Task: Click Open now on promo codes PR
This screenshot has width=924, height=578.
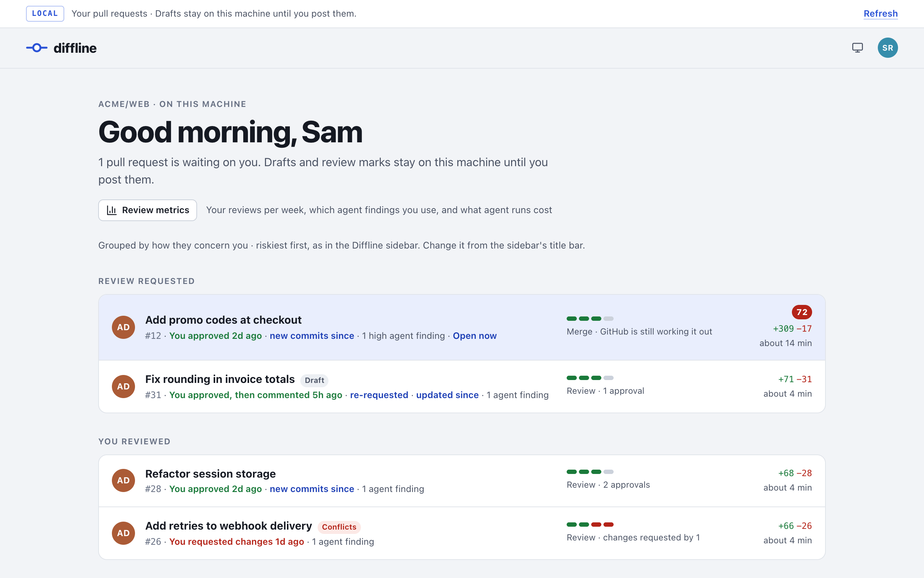Action: [475, 336]
